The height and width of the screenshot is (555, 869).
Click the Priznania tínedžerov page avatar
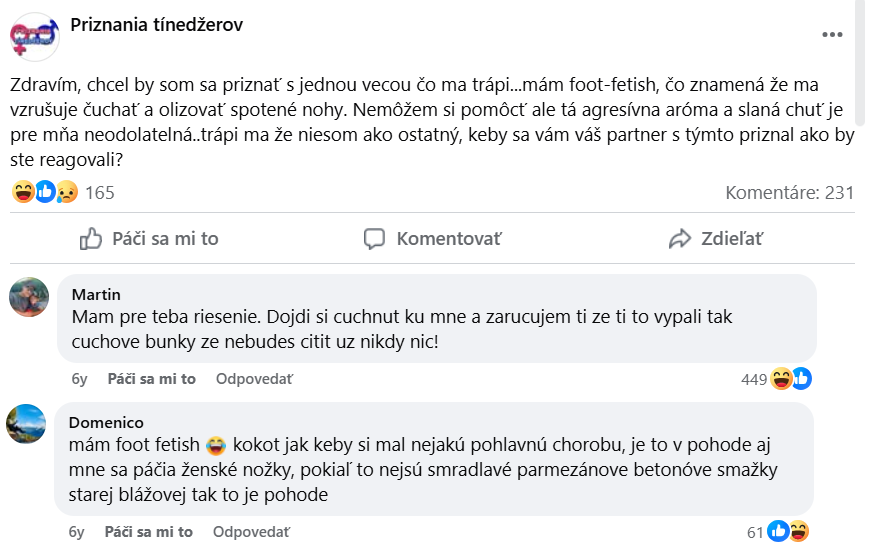34,36
